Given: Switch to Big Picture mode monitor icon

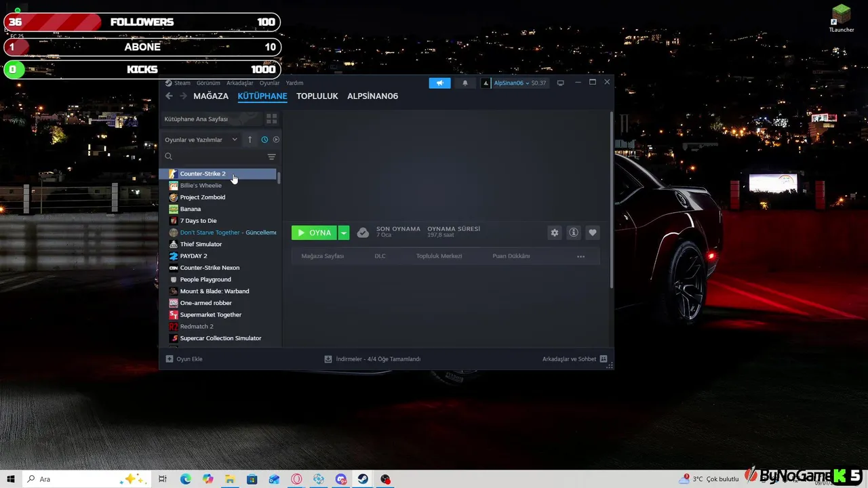Looking at the screenshot, I should (560, 83).
